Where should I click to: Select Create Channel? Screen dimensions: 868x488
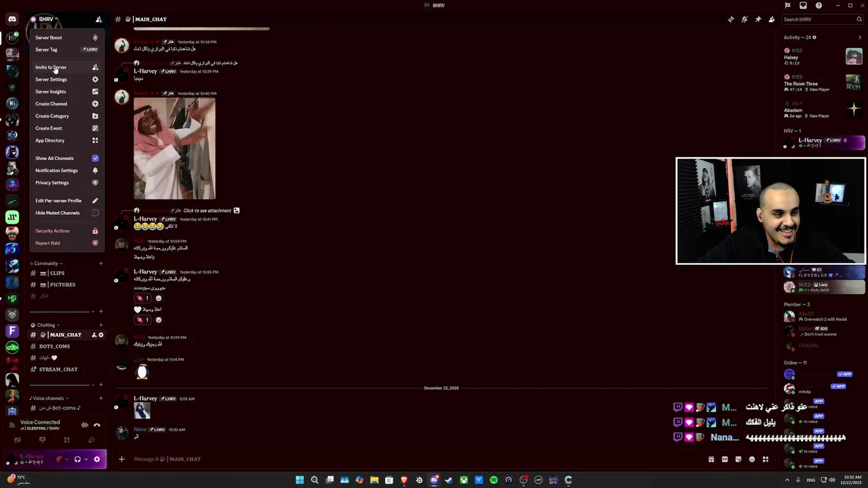point(66,104)
